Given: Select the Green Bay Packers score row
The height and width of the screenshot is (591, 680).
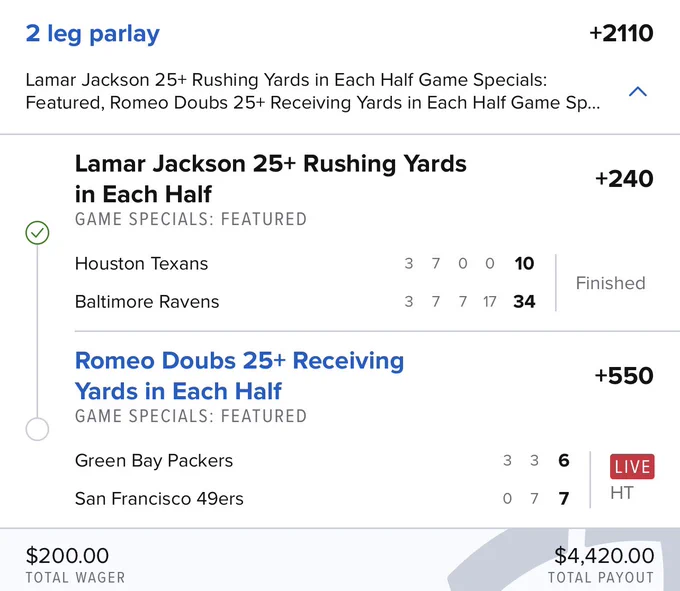Looking at the screenshot, I should coord(322,460).
